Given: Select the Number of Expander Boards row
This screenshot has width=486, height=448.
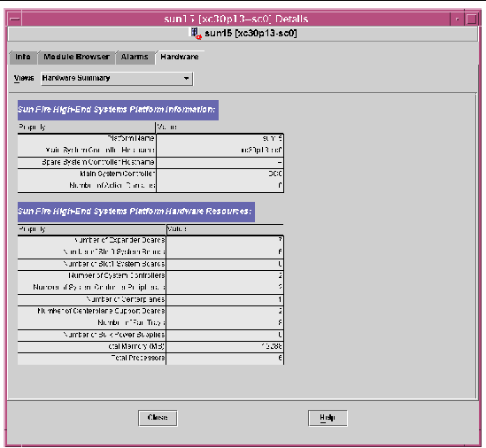Looking at the screenshot, I should pos(150,240).
